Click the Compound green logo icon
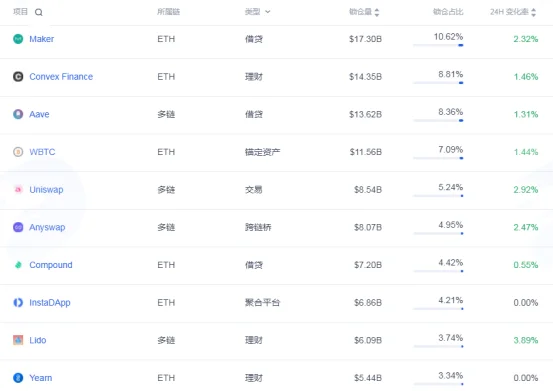Screen dimensions: 553x391 pos(18,265)
